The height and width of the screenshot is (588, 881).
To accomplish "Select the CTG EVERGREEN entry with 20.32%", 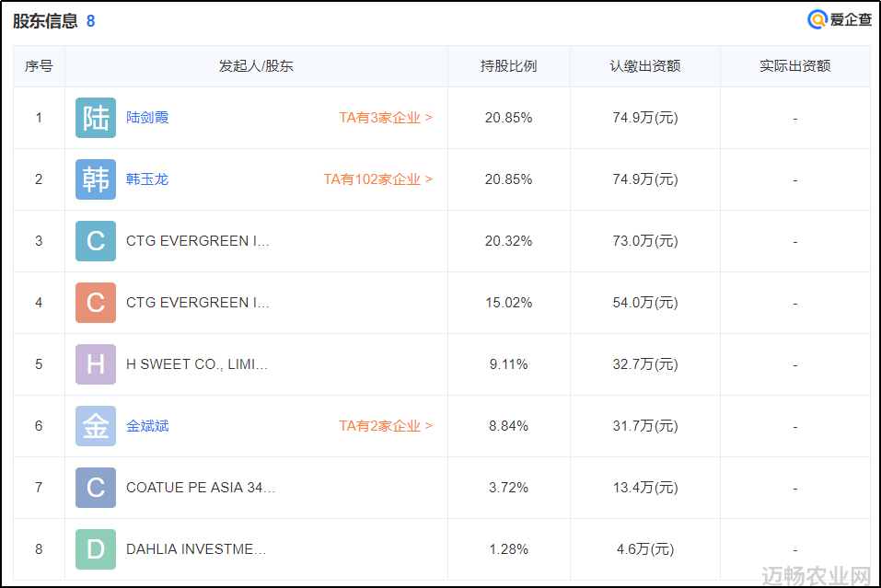I will click(x=198, y=241).
